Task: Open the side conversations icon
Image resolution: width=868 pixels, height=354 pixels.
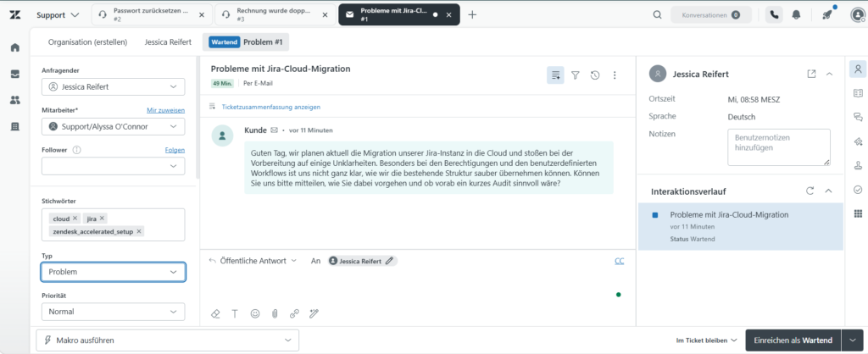Action: (x=858, y=117)
